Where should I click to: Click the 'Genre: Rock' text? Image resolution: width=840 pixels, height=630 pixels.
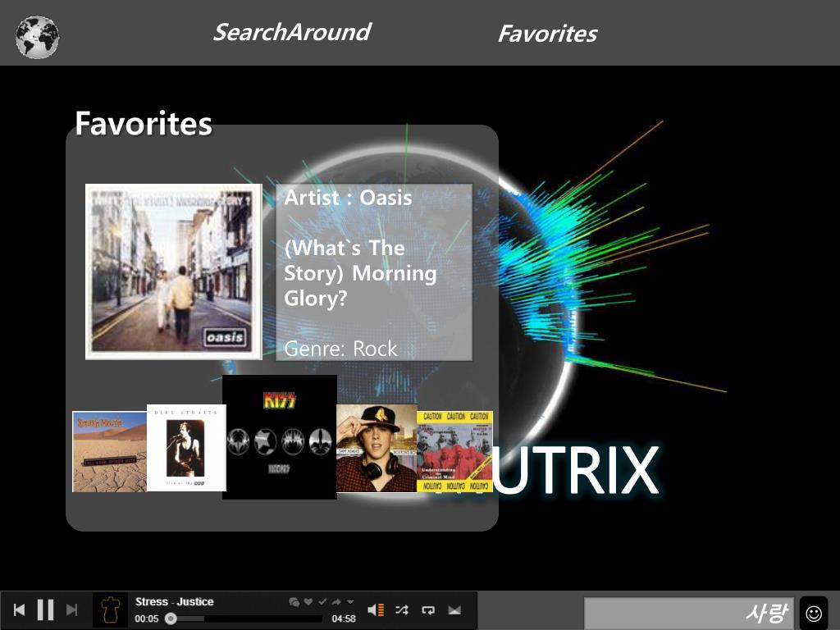click(x=340, y=349)
